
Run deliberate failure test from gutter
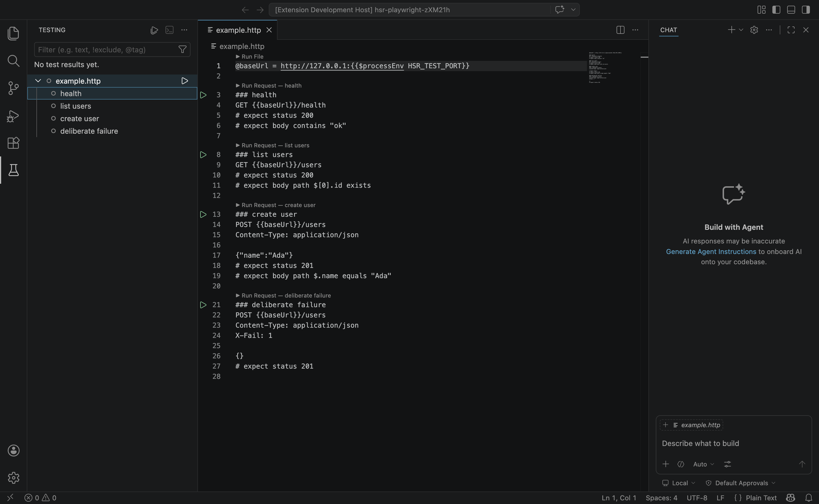(203, 305)
